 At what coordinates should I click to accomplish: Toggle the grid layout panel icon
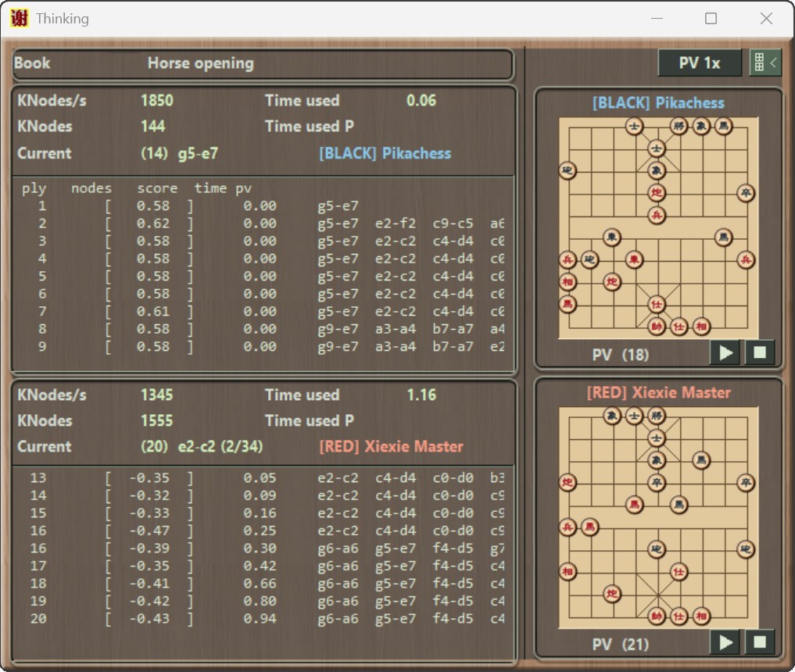(765, 63)
